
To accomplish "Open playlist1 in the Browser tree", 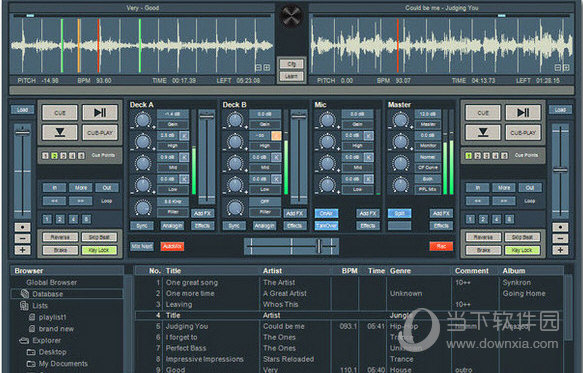I will [52, 317].
